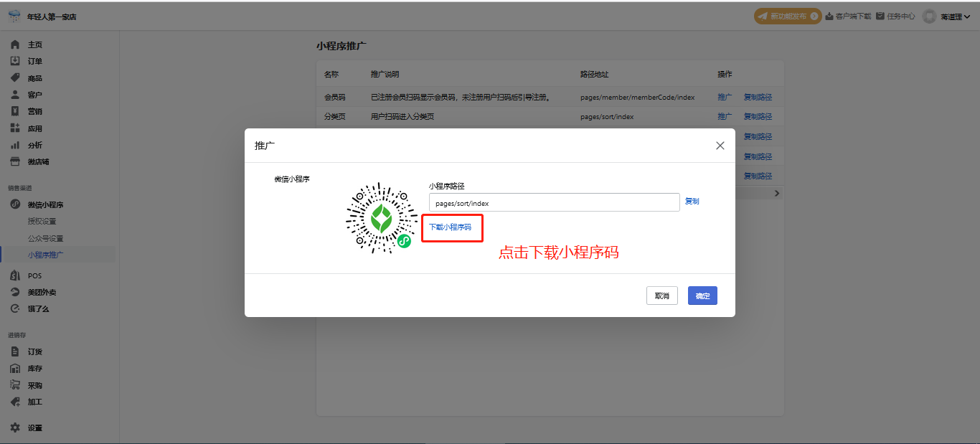Close the 推广 dialog with the X

coord(720,146)
